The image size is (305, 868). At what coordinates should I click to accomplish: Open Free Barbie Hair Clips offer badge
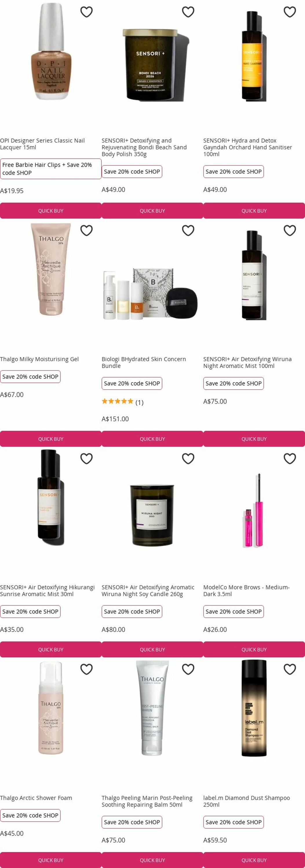(x=51, y=169)
